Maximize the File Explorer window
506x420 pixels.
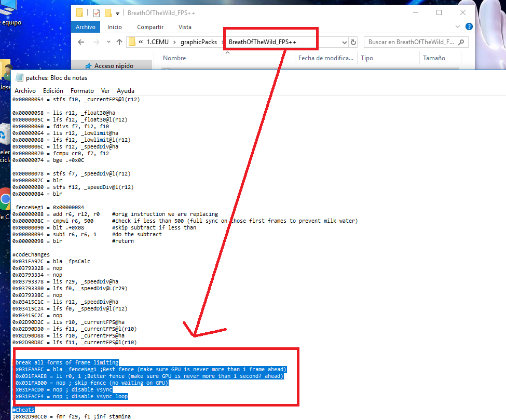click(x=439, y=12)
